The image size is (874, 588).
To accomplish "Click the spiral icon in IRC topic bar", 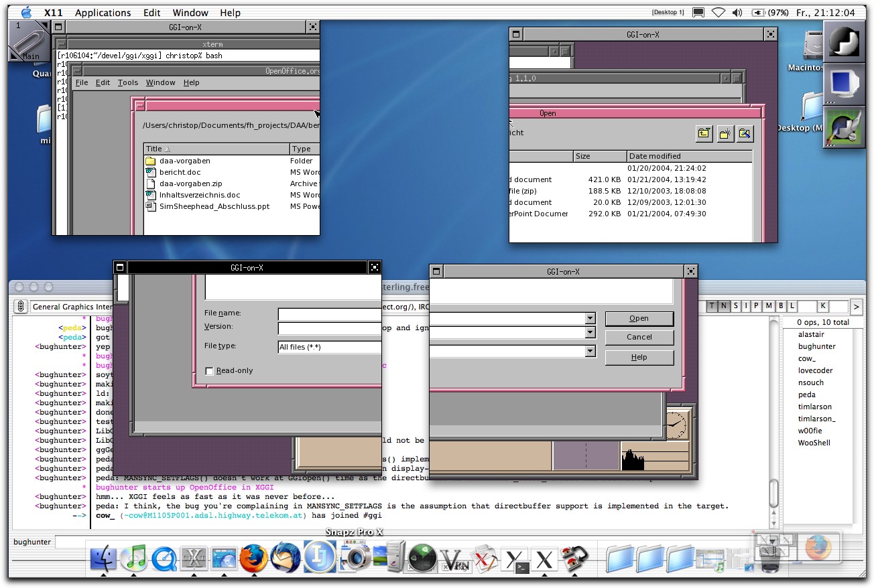I will pyautogui.click(x=21, y=307).
